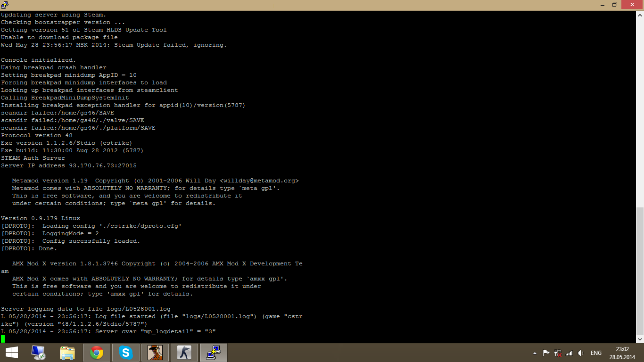The image size is (644, 362).
Task: Click the terminal scrollbar down arrow
Action: (x=640, y=339)
